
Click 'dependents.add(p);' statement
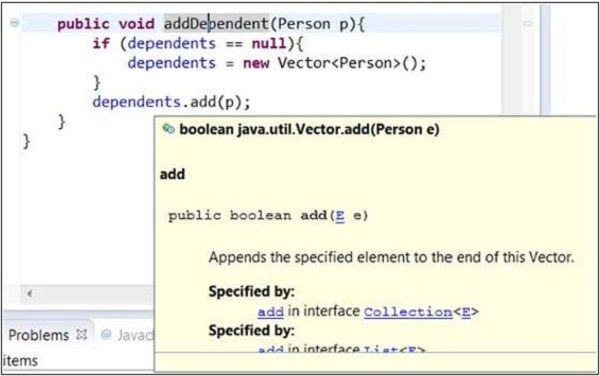click(x=171, y=102)
